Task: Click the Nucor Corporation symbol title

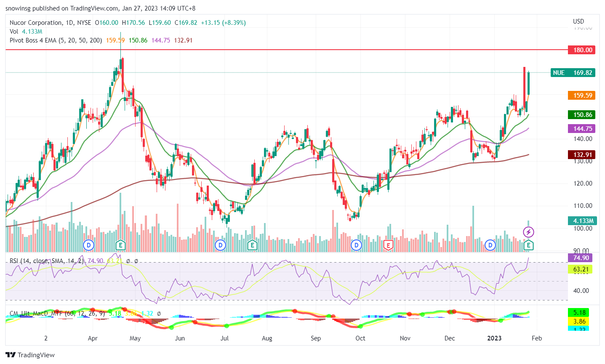Action: [36, 23]
